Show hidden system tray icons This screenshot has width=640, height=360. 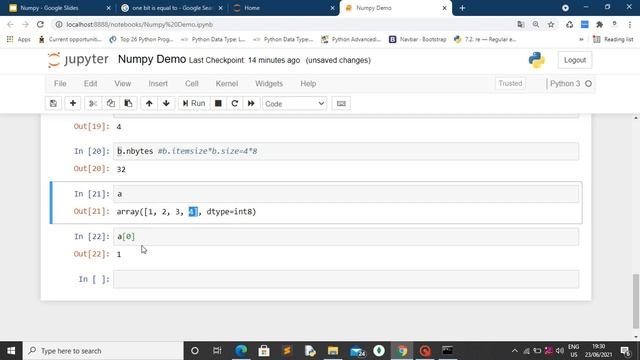coord(515,351)
